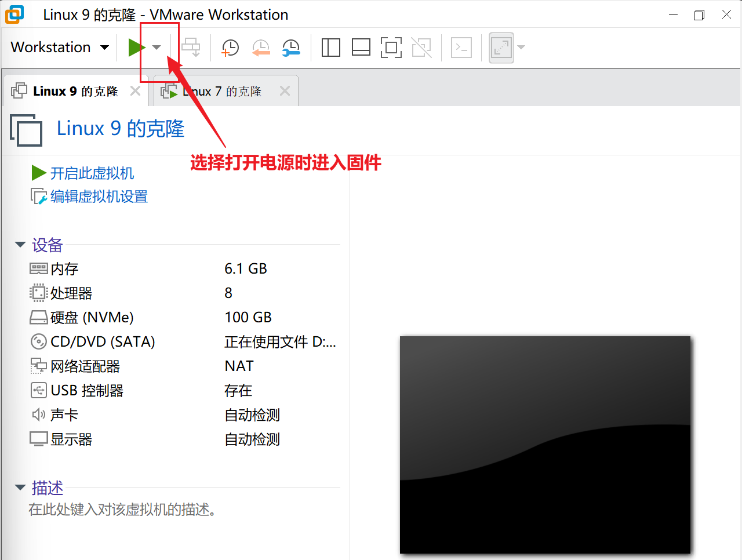742x560 pixels.
Task: Click the speaker icon beside 声卡
Action: (x=38, y=414)
